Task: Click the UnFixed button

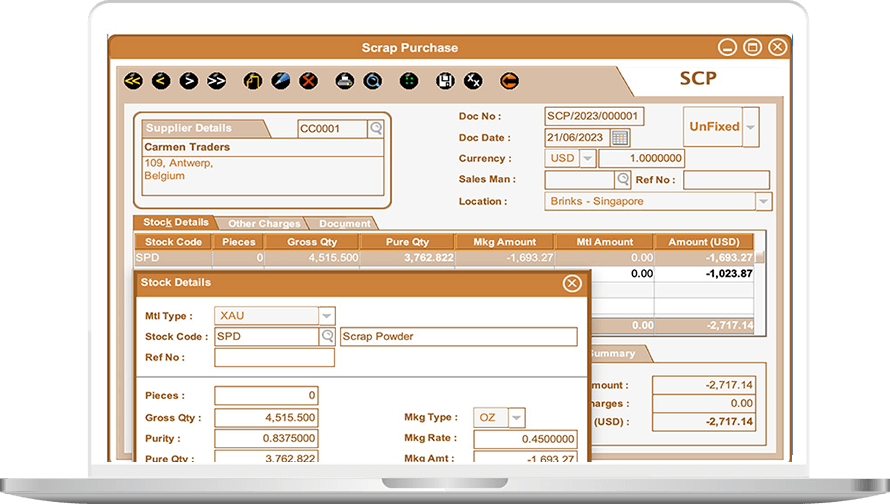Action: coord(713,127)
